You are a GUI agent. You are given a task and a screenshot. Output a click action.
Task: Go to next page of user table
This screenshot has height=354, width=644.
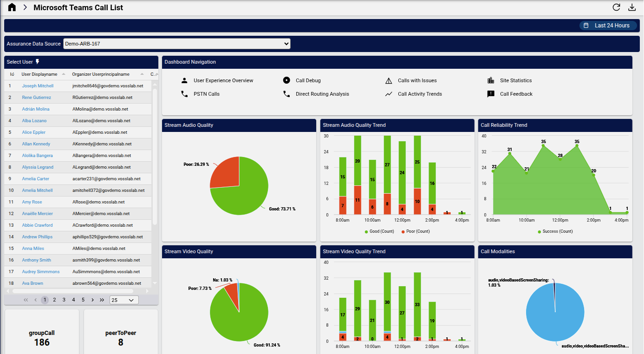click(x=92, y=300)
